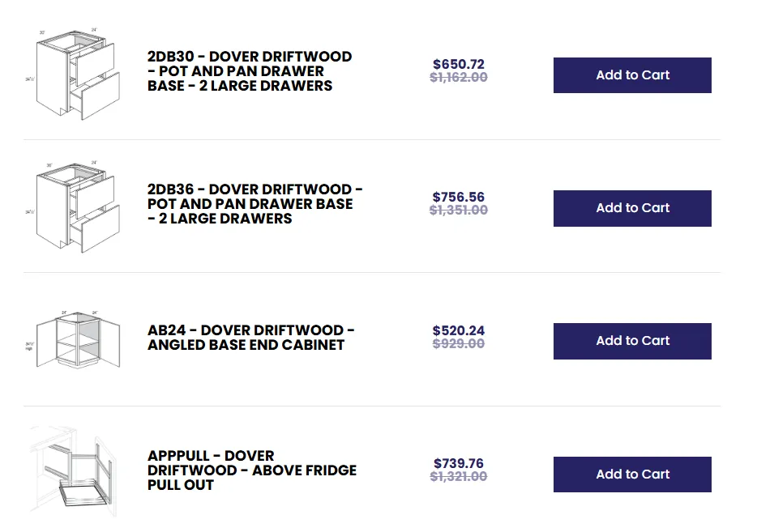Open the 2DB30 Dover Driftwood product title
This screenshot has height=532, width=757.
(x=250, y=71)
